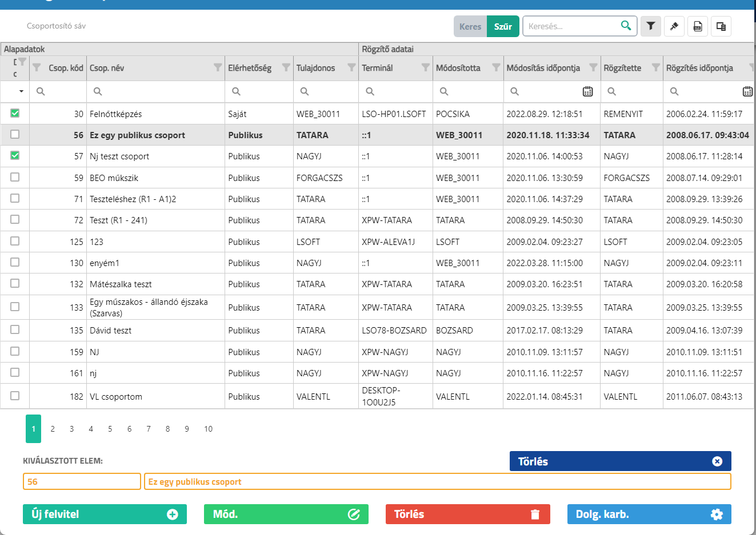
Task: Click search magnifier under Csop. kód column
Action: (x=41, y=91)
